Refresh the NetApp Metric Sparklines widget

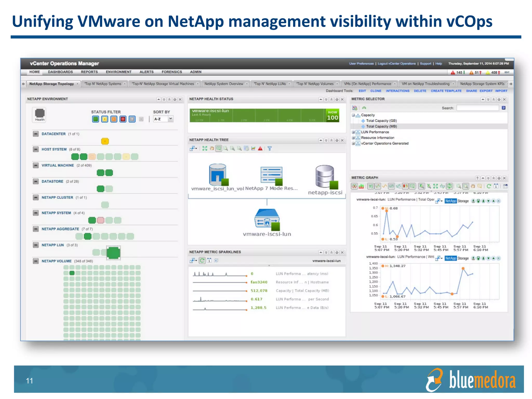pos(202,261)
